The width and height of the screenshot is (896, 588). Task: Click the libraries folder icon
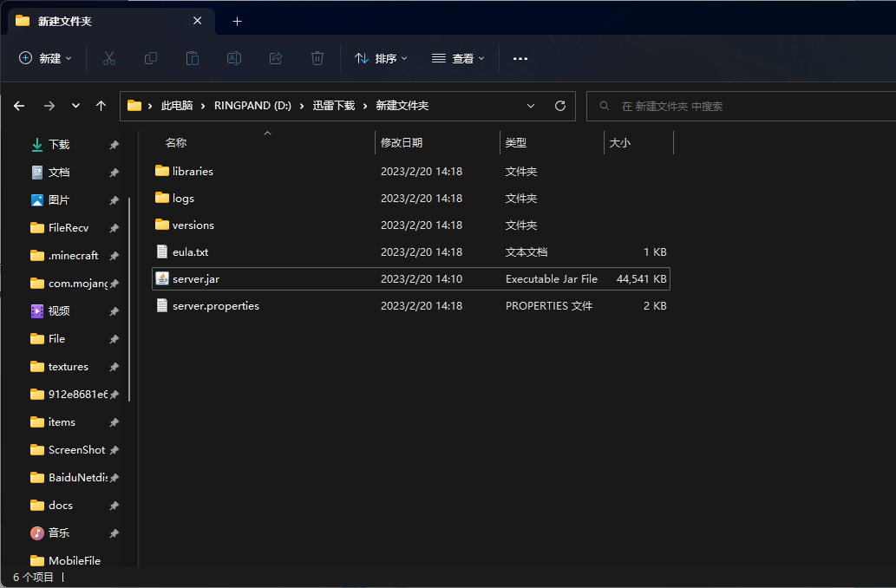coord(162,171)
